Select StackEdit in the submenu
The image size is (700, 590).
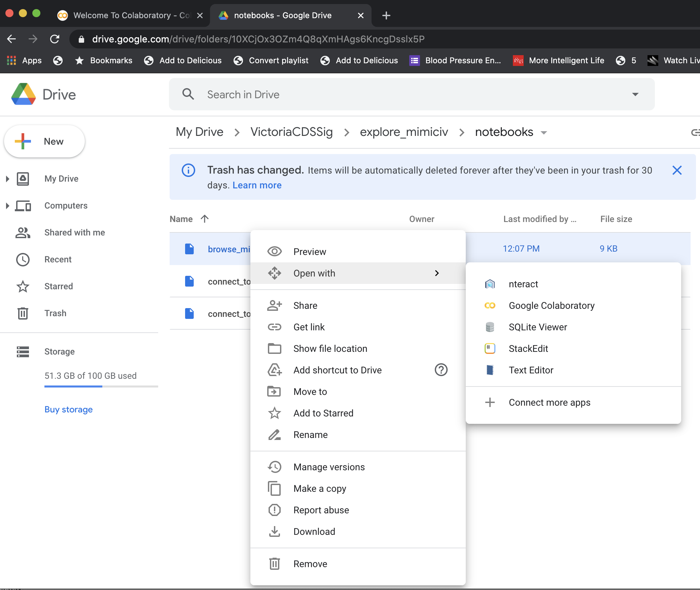point(528,348)
